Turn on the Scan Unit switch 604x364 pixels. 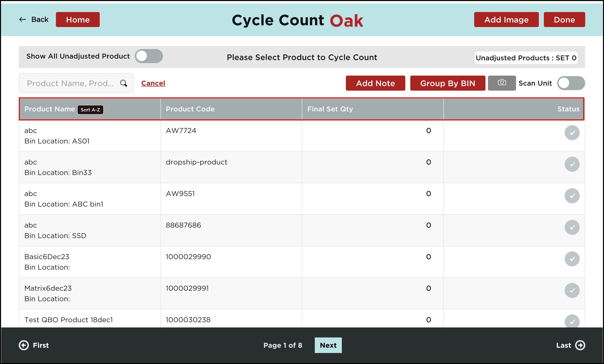(571, 83)
